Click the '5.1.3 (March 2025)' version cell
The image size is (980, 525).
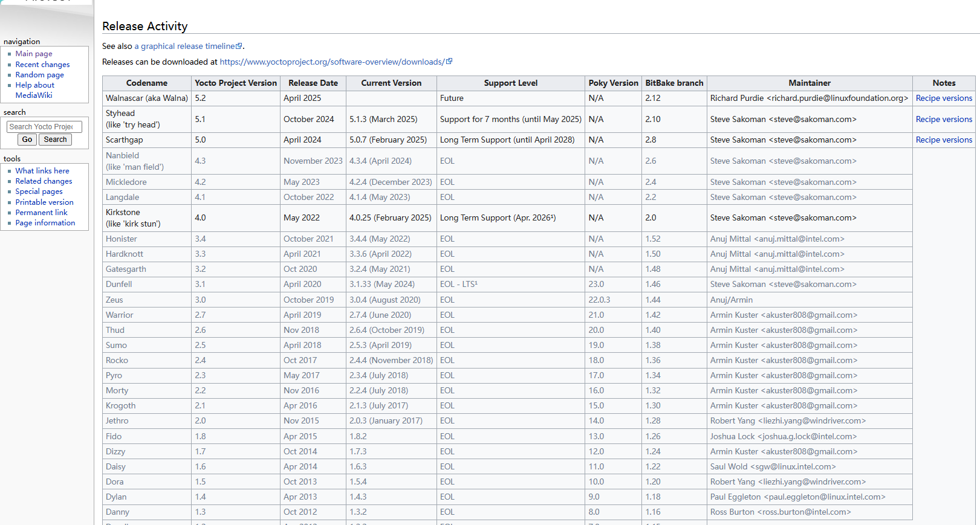[x=391, y=120]
